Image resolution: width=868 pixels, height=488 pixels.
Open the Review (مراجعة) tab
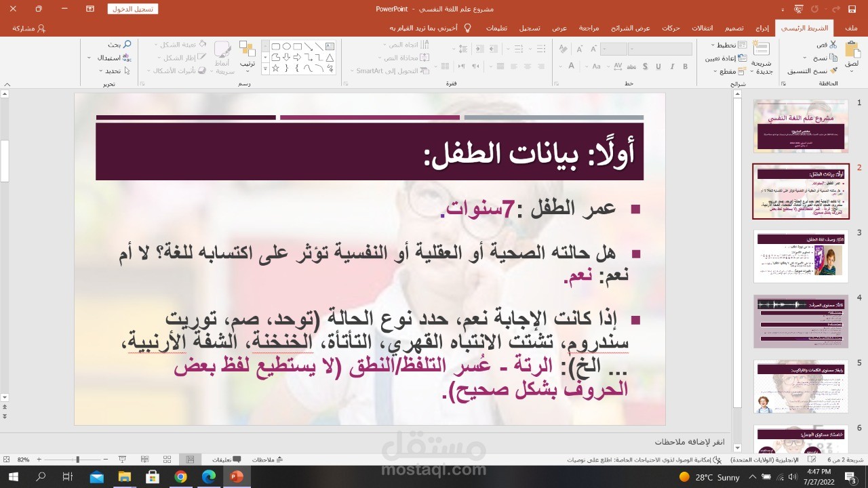589,28
